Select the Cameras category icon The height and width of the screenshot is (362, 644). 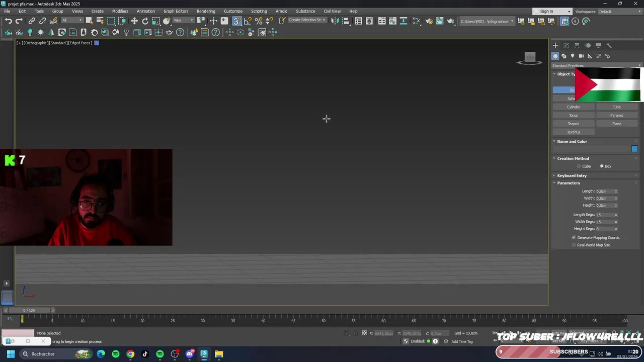point(581,56)
